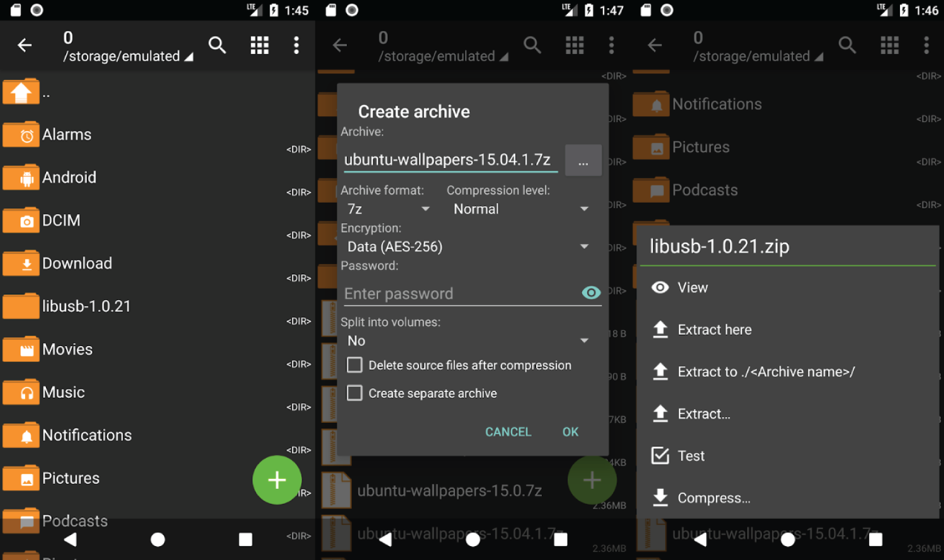Open the DCIM camera folder icon
Image resolution: width=944 pixels, height=560 pixels.
tap(21, 220)
